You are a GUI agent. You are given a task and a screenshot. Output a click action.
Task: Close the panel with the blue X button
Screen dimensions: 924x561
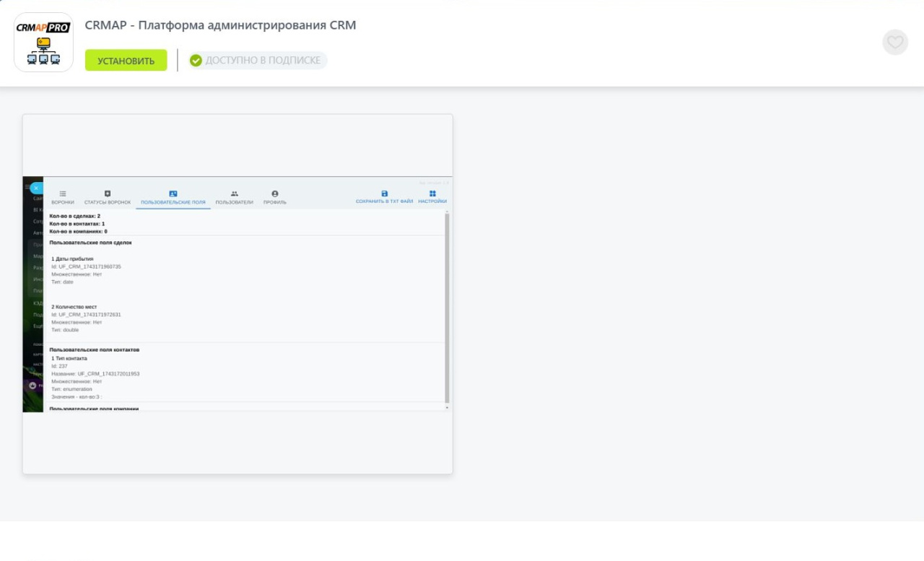[36, 188]
